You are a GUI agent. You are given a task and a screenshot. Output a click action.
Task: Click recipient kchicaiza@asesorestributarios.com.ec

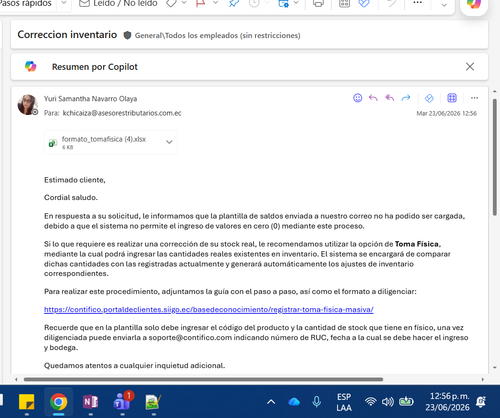pos(122,113)
